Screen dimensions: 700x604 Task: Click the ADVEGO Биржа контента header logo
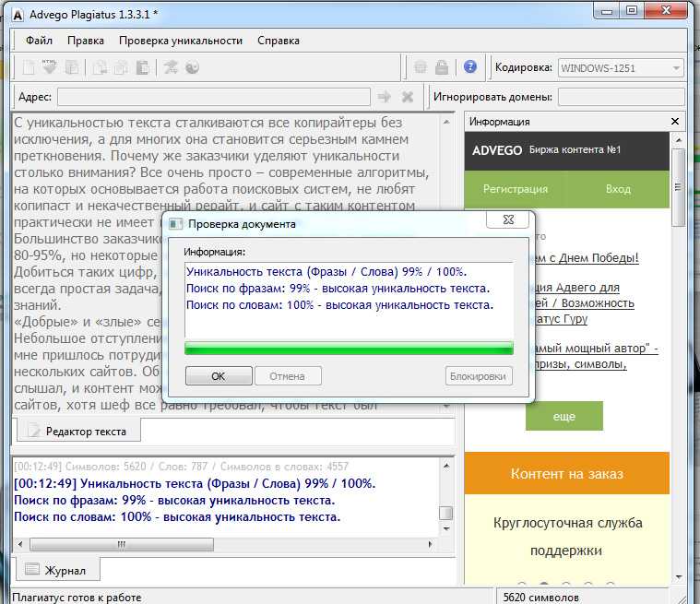click(x=546, y=150)
